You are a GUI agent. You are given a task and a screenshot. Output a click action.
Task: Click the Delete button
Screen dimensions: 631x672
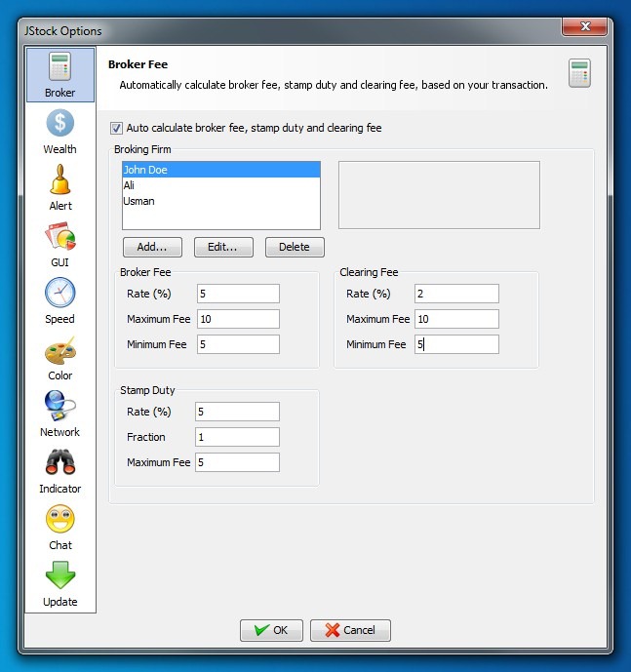295,247
